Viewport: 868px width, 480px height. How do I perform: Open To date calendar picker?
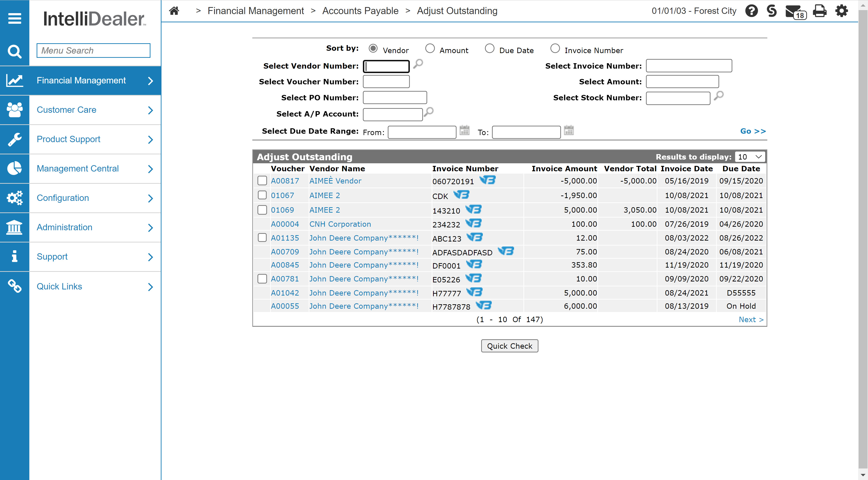click(x=569, y=130)
